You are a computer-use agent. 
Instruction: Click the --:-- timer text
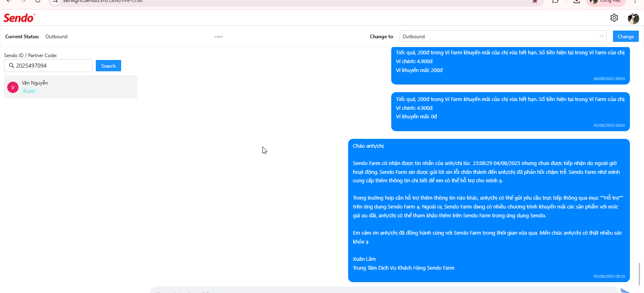pos(219,37)
